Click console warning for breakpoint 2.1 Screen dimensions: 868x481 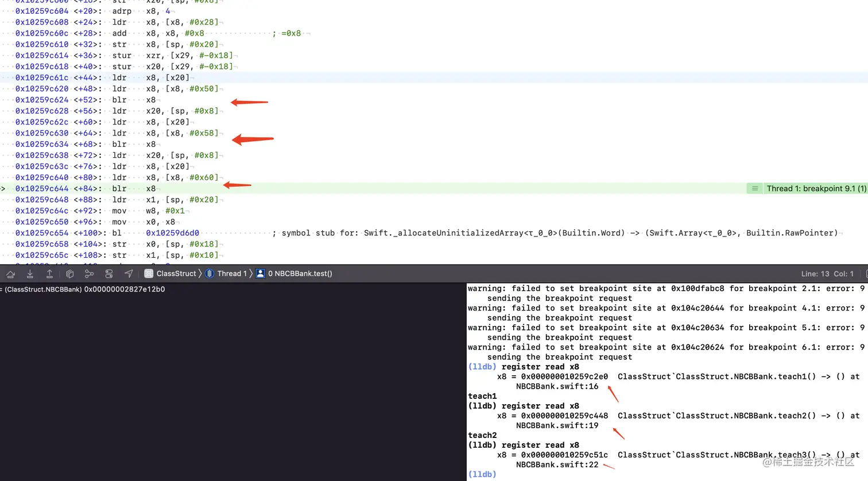666,293
